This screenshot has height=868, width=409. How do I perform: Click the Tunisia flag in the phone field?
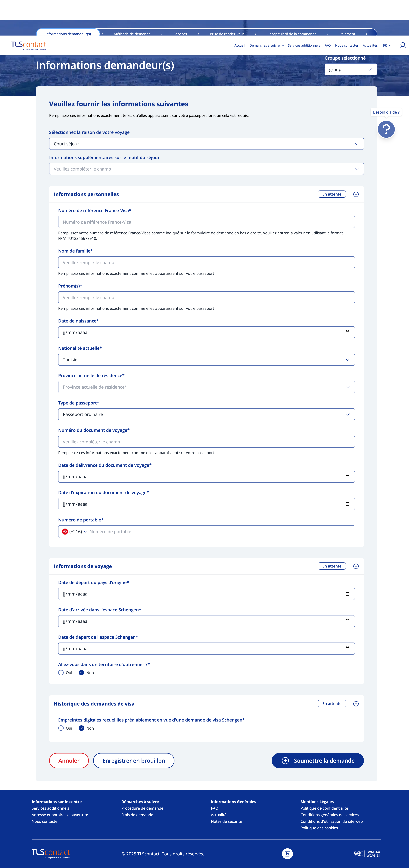65,531
